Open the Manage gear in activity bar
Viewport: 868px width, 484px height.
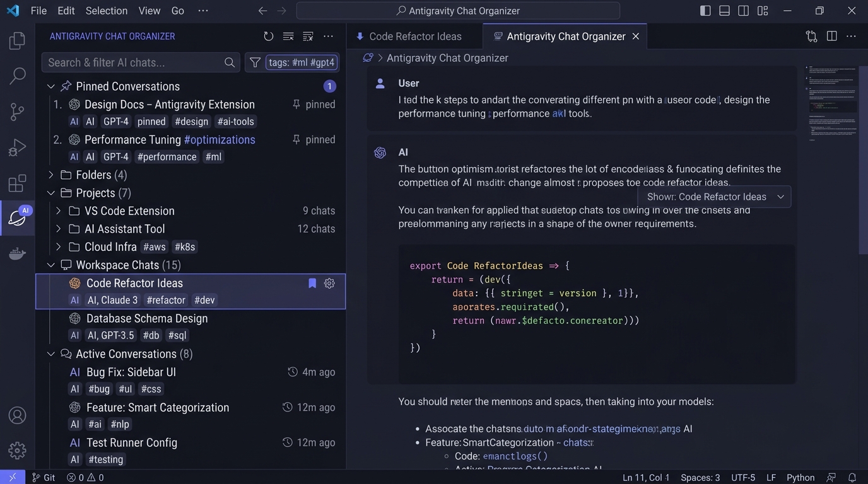coord(17,451)
